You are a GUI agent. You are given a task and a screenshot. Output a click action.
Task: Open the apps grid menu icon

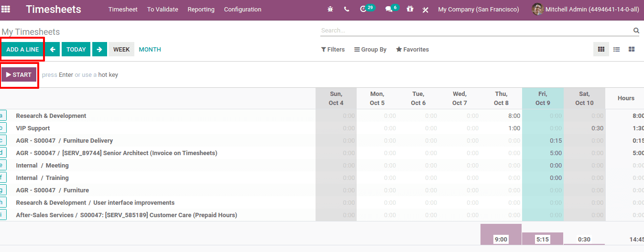click(x=6, y=9)
